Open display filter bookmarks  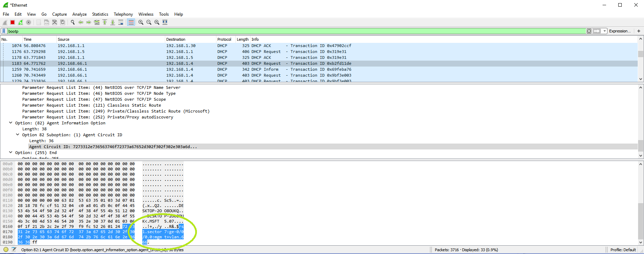click(4, 31)
